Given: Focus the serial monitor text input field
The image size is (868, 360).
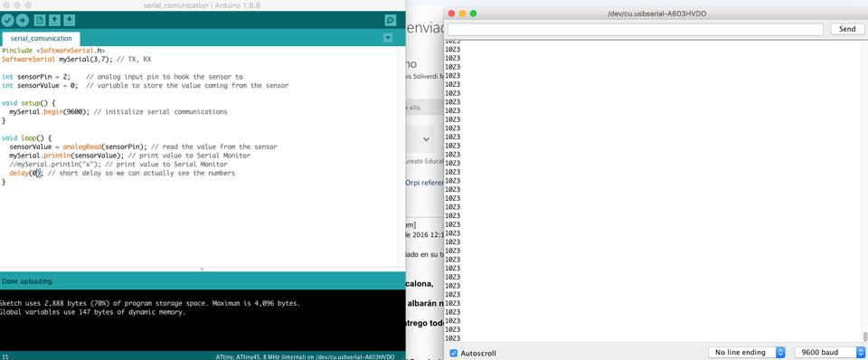Looking at the screenshot, I should point(636,29).
